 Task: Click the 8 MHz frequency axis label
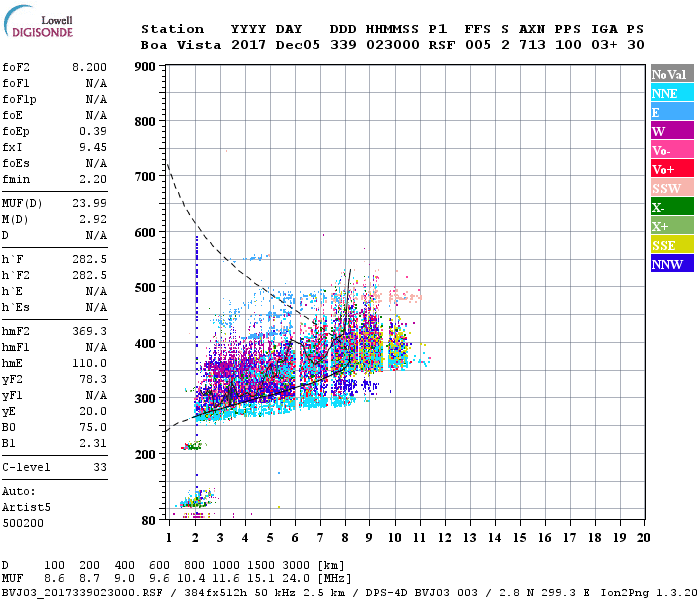point(345,538)
